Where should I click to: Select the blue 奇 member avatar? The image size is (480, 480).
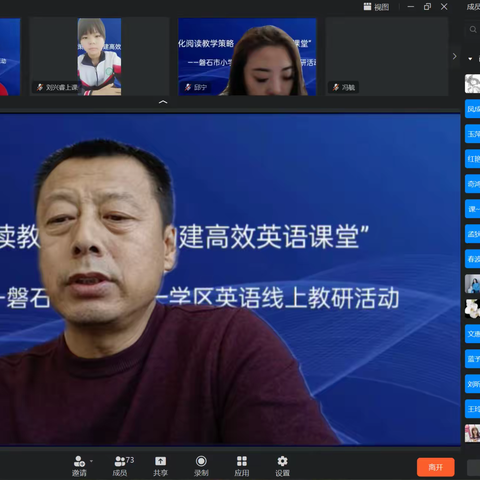point(472,184)
